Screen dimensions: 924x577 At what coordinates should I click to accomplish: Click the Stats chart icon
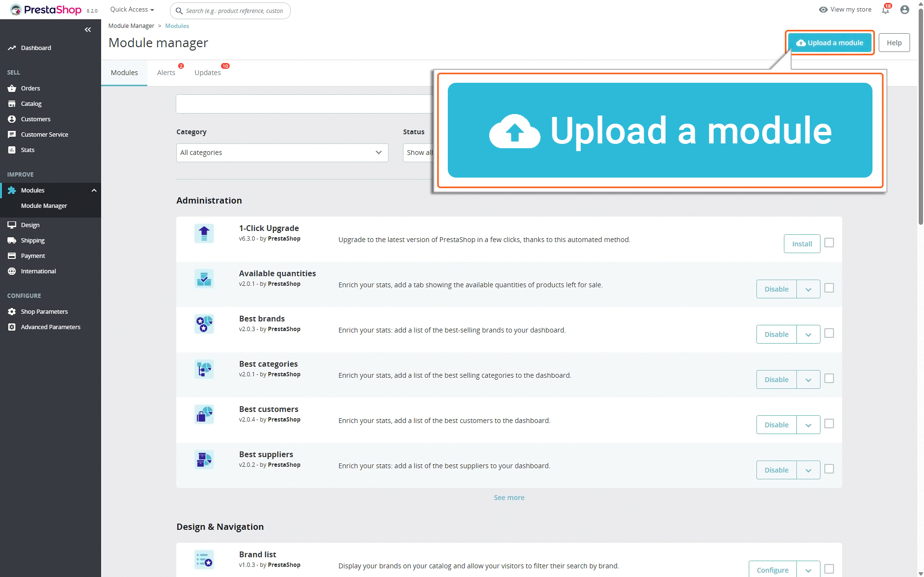click(x=12, y=150)
